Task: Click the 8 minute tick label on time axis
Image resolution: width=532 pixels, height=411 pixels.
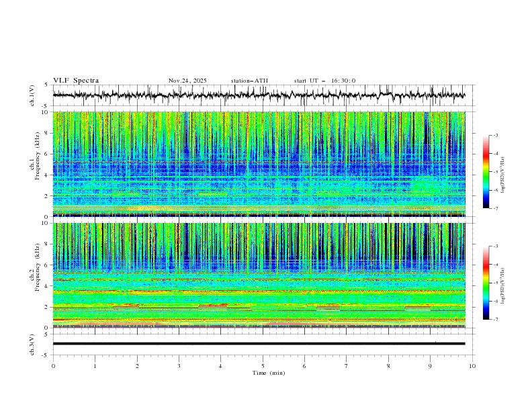Action: [388, 366]
